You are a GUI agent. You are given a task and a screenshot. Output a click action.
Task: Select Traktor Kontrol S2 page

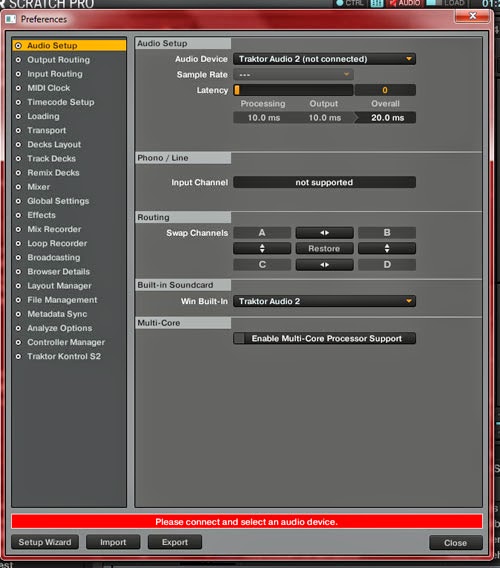pyautogui.click(x=64, y=356)
